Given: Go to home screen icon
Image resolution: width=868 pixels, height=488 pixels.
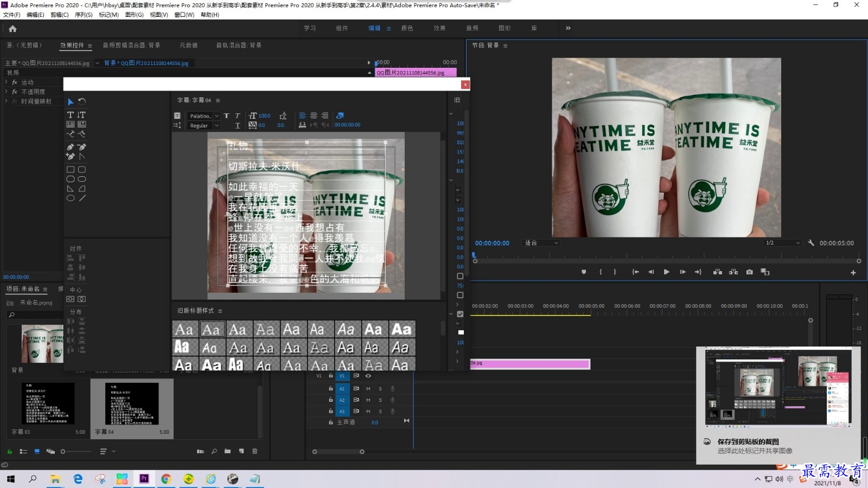Looking at the screenshot, I should pos(12,29).
